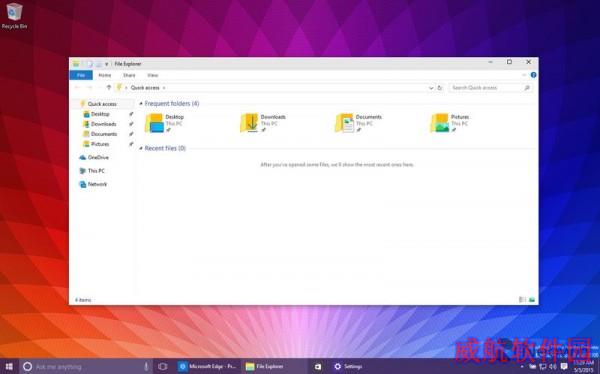
Task: Open the File ribbon tab
Action: coord(81,75)
